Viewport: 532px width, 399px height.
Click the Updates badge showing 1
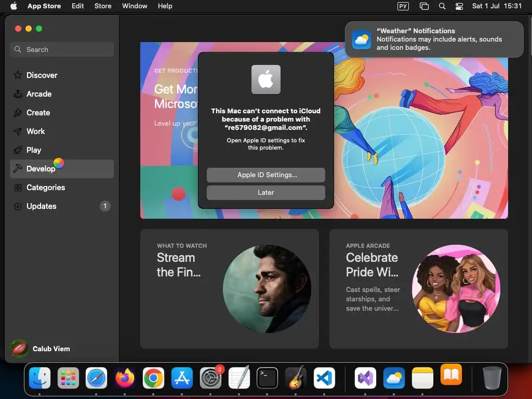tap(105, 206)
